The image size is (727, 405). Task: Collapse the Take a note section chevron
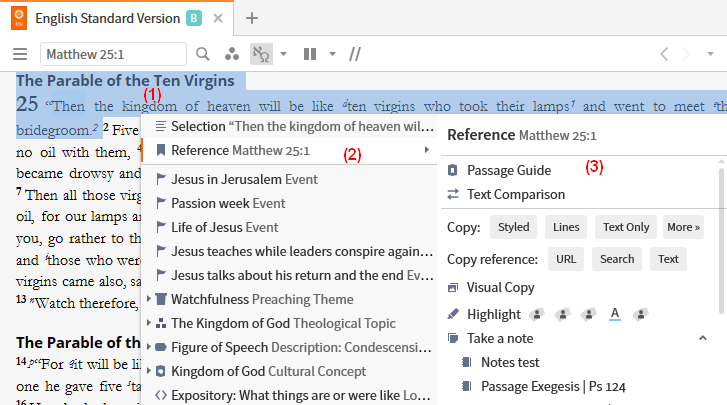click(x=703, y=338)
